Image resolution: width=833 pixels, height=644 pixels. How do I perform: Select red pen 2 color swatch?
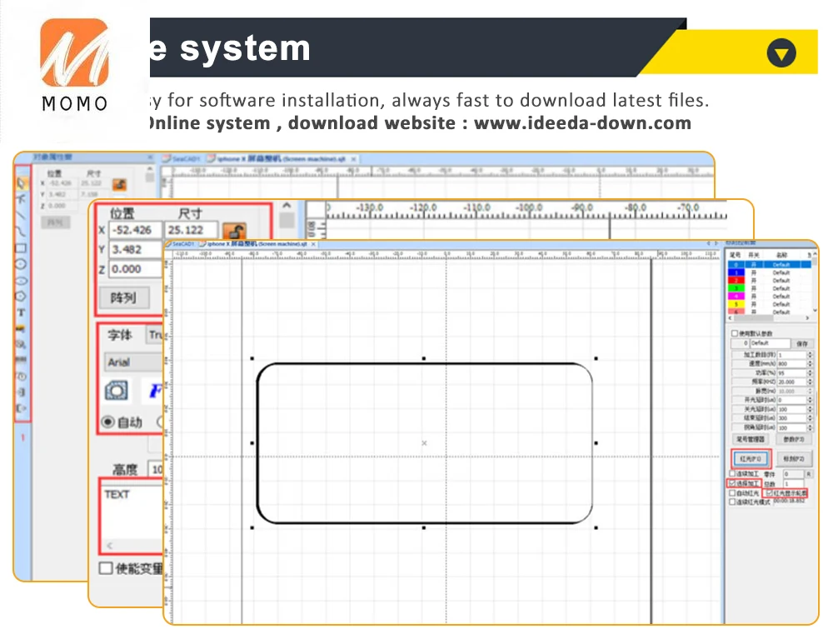pos(736,280)
